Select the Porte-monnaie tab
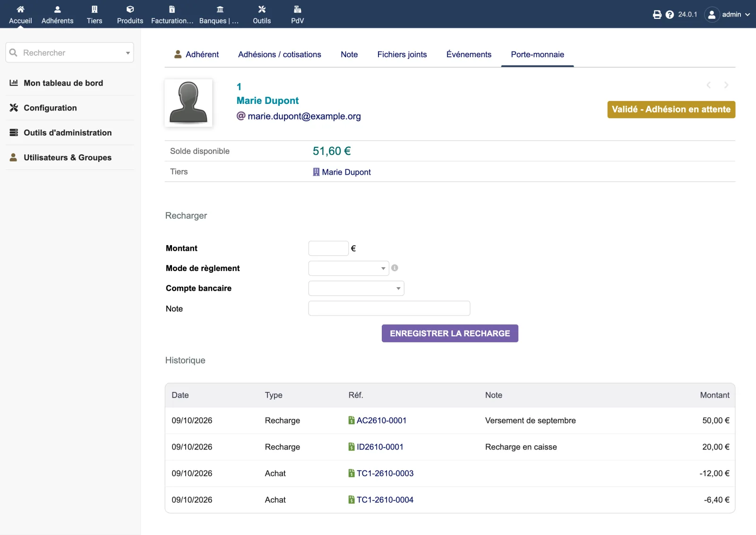Viewport: 756px width, 535px height. (x=537, y=55)
